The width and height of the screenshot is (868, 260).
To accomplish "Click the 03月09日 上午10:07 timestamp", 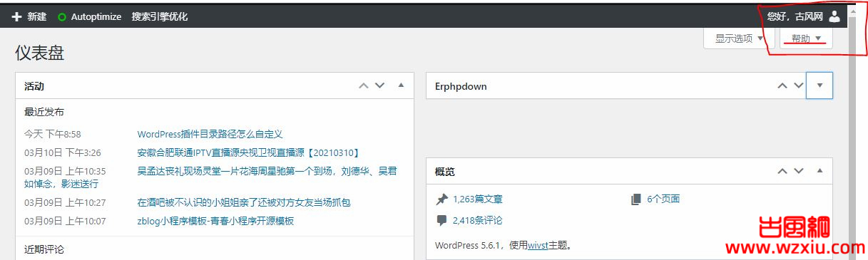I will point(65,221).
